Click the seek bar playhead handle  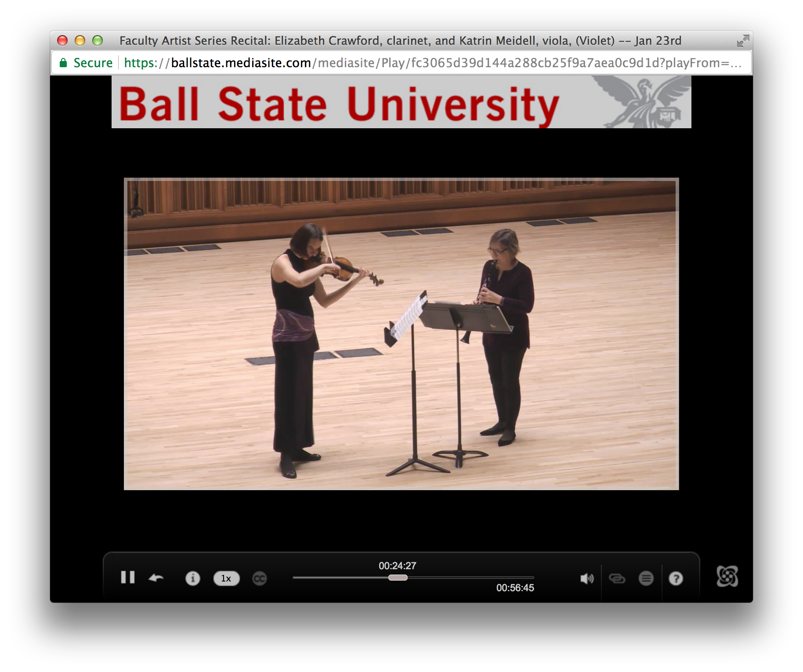point(398,578)
